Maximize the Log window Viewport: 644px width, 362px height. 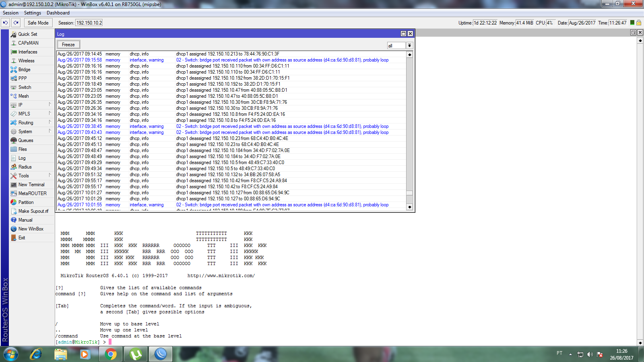[x=403, y=34]
